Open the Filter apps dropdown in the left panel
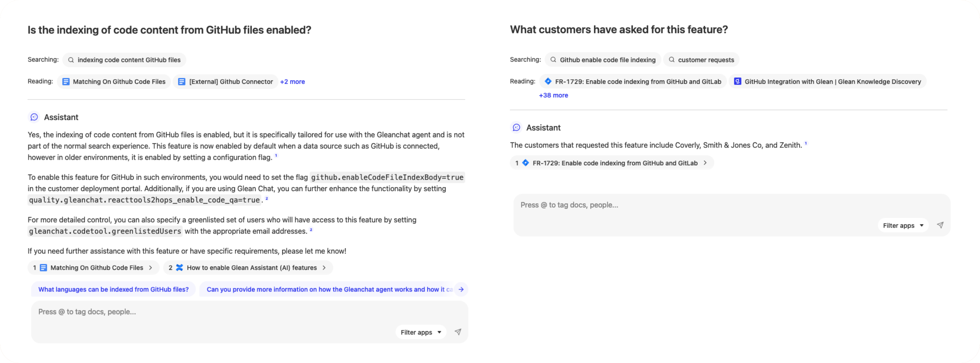The height and width of the screenshot is (363, 980). (420, 332)
